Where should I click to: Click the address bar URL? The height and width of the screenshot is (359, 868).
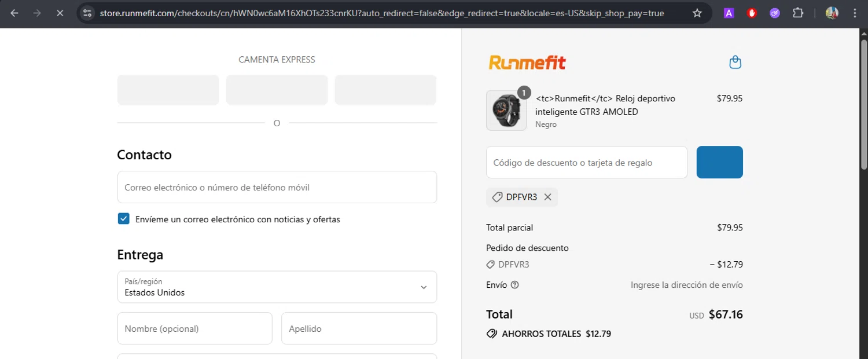382,13
